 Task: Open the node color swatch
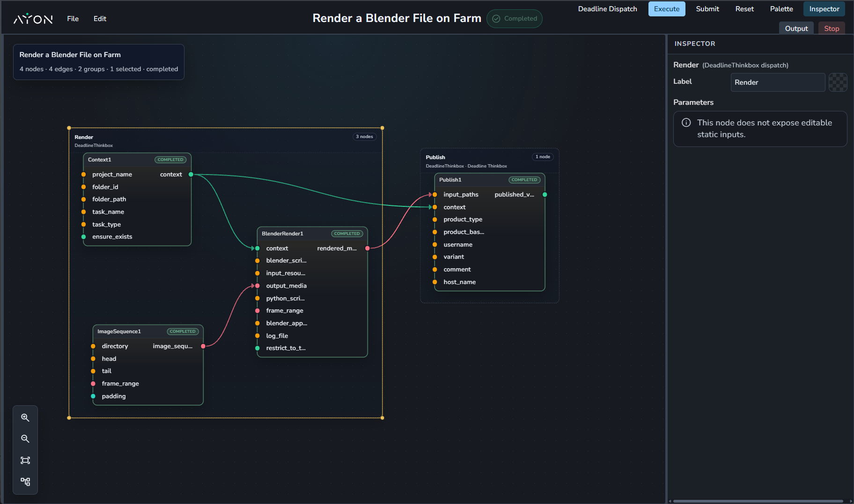click(838, 82)
